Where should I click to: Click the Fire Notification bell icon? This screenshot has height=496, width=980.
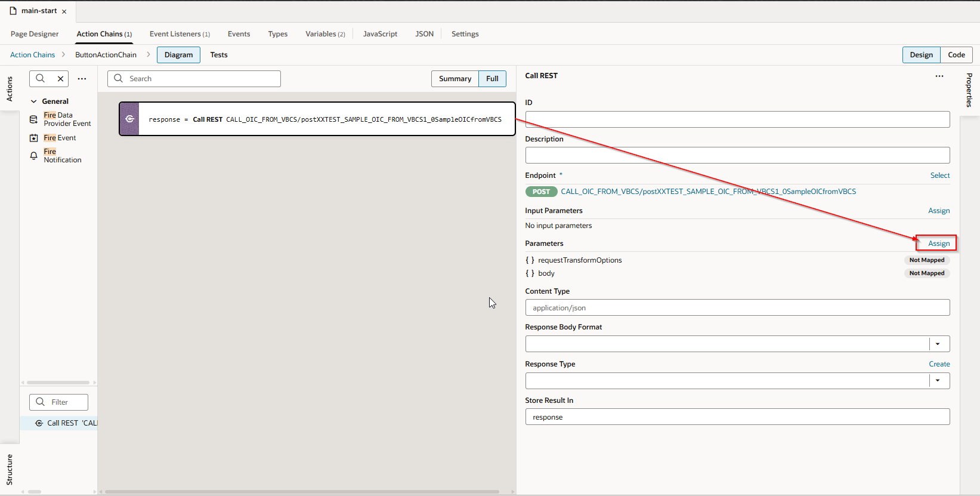(34, 156)
